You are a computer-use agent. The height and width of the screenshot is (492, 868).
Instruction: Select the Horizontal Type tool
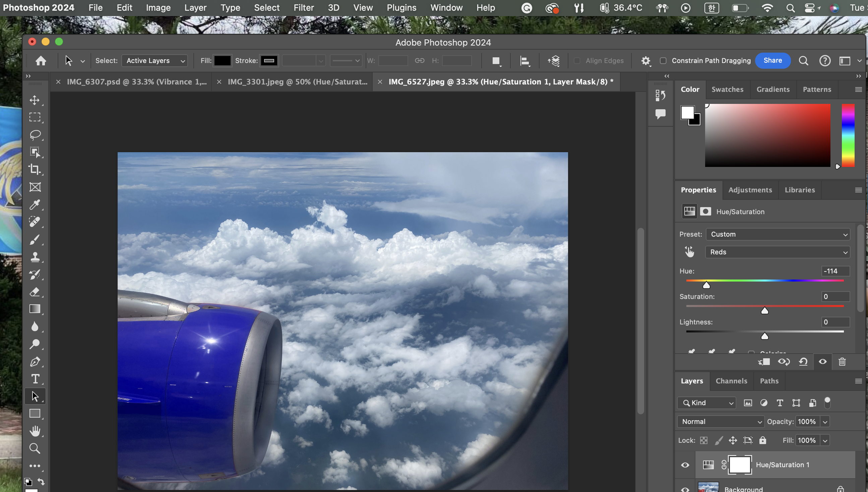35,379
